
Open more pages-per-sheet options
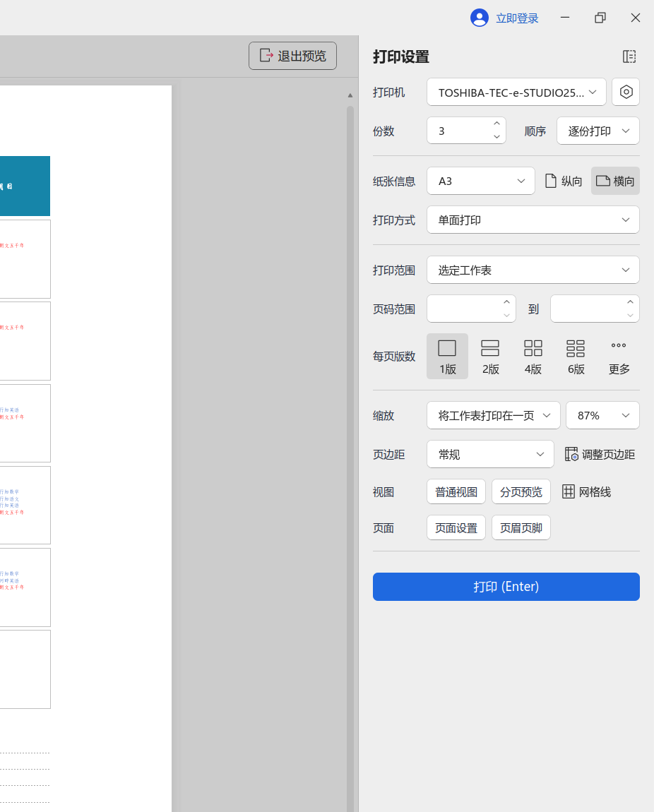click(x=619, y=357)
